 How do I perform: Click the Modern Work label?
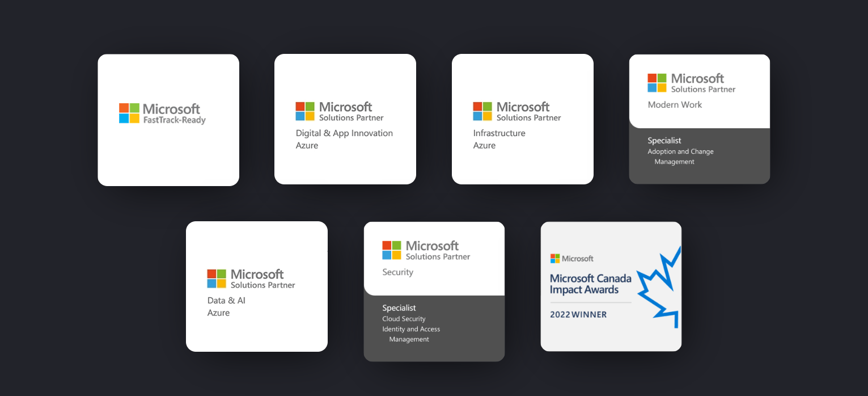[x=675, y=105]
